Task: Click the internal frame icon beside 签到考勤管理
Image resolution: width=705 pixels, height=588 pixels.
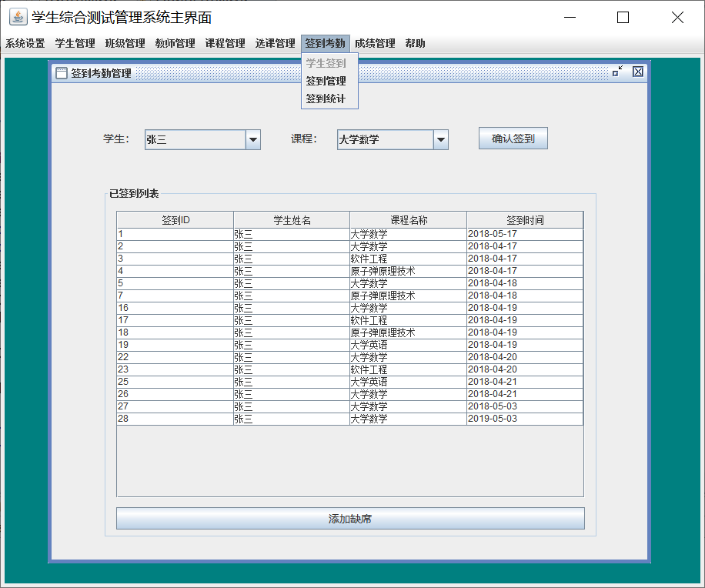Action: coord(62,73)
